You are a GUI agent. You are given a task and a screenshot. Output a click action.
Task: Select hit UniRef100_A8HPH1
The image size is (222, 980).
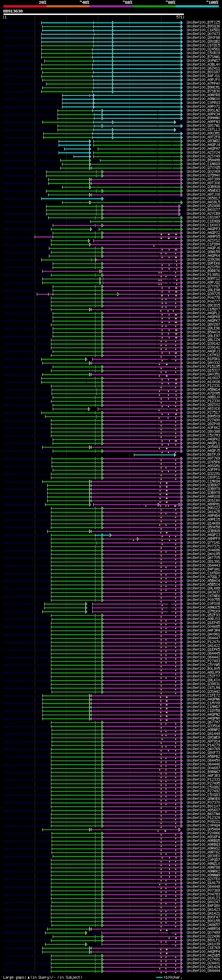(203, 504)
